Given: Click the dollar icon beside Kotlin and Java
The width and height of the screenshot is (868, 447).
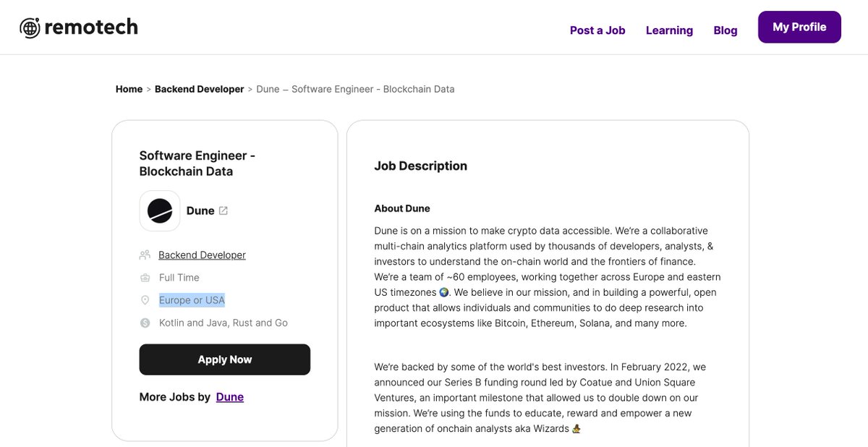Looking at the screenshot, I should pos(145,323).
